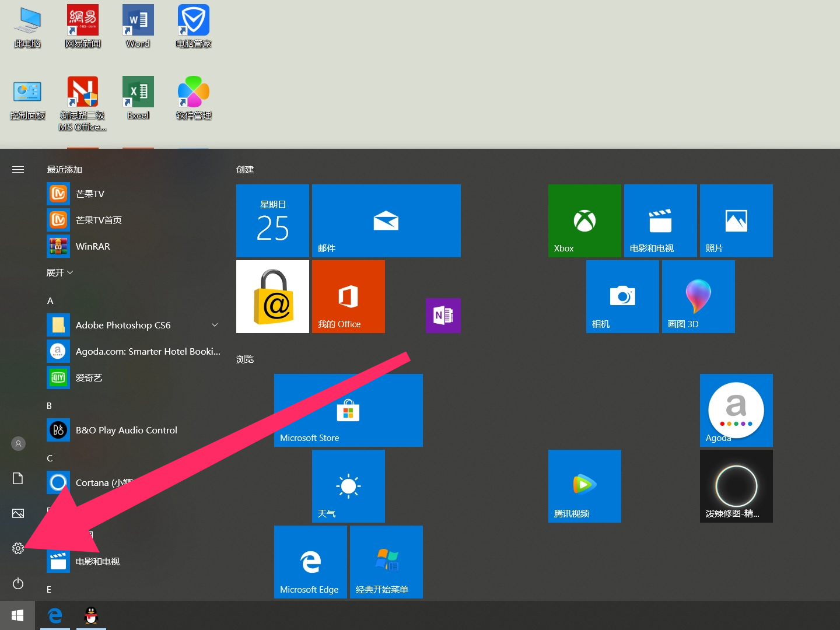Open the Weather (天气) tile
840x630 pixels.
coord(348,486)
